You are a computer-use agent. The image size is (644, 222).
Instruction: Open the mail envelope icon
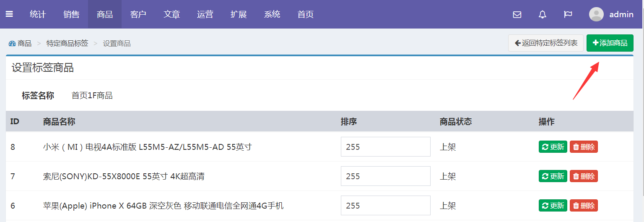[x=517, y=15]
